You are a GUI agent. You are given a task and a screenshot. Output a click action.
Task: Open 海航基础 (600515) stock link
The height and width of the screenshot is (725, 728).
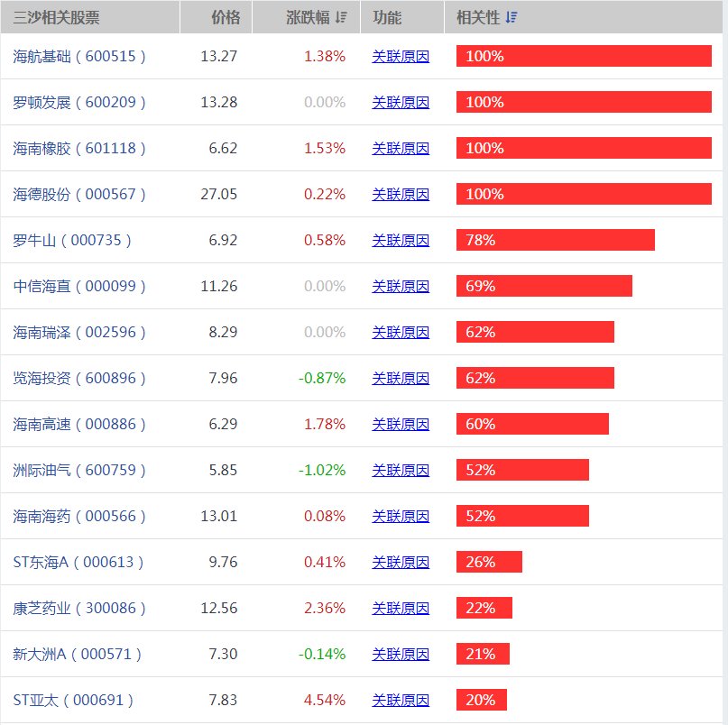[79, 56]
